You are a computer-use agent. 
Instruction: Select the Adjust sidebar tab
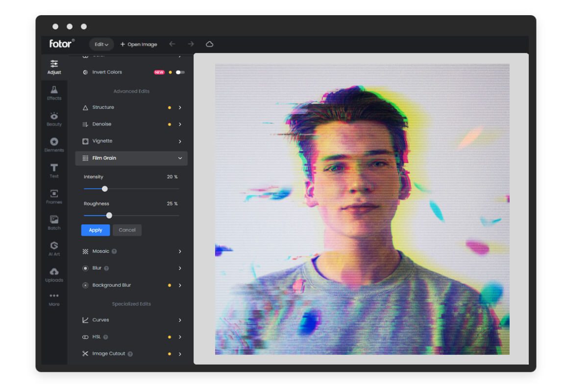54,67
